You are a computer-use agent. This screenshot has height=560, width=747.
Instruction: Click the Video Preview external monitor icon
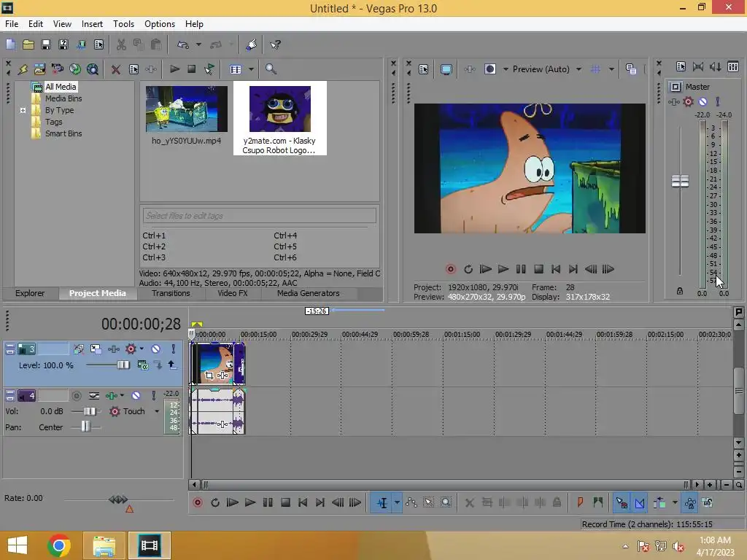point(446,69)
